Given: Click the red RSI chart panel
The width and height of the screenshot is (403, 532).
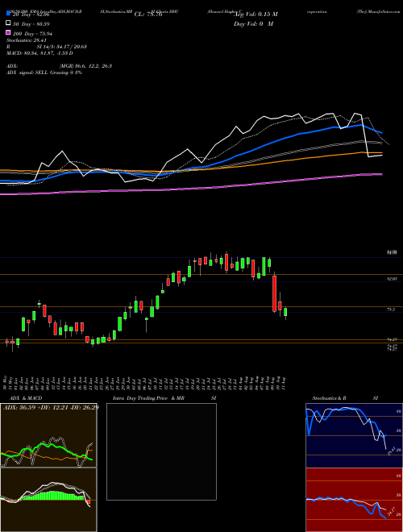Looking at the screenshot, I should tap(354, 500).
